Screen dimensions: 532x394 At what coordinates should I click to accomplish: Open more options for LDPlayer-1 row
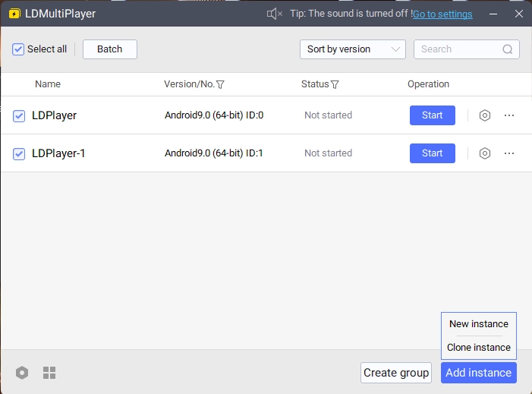(x=509, y=153)
